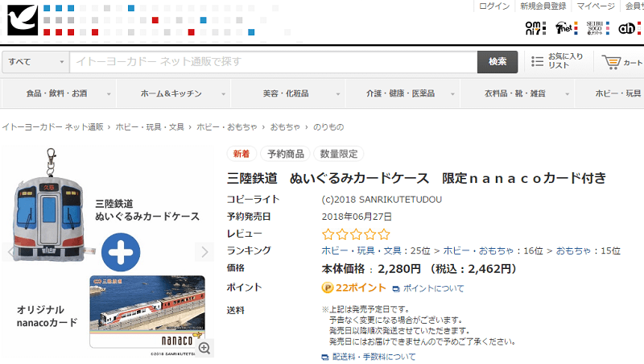
Task: Show next product image arrow
Action: pyautogui.click(x=204, y=252)
